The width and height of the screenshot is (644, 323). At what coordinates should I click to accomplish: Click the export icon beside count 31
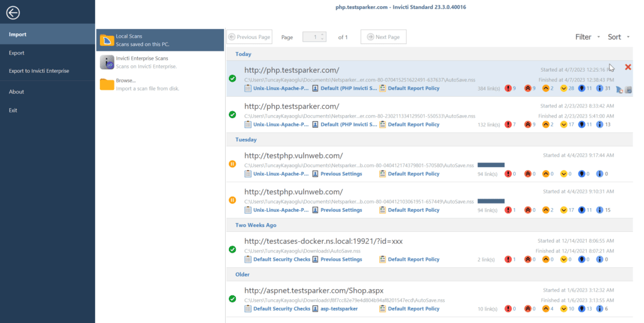click(x=628, y=90)
